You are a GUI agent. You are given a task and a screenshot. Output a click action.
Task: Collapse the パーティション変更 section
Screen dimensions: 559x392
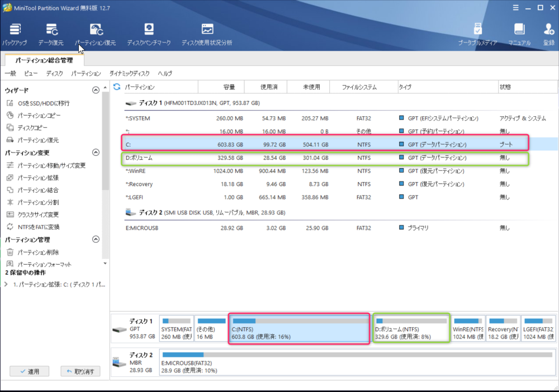[96, 152]
